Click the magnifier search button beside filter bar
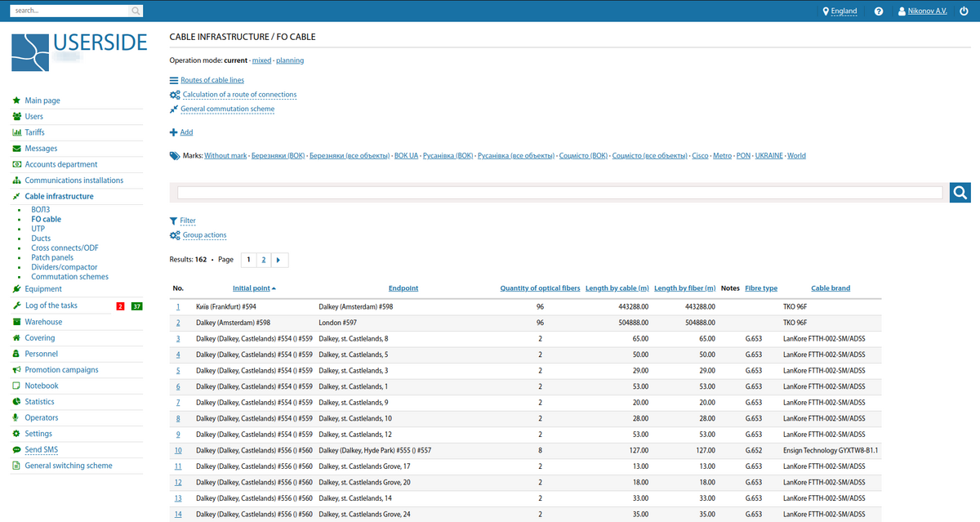 click(x=960, y=193)
